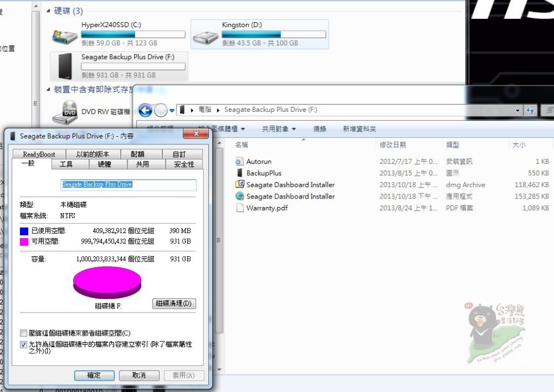The height and width of the screenshot is (392, 554).
Task: Click the Kingston D: drive capacity bar
Action: [274, 34]
